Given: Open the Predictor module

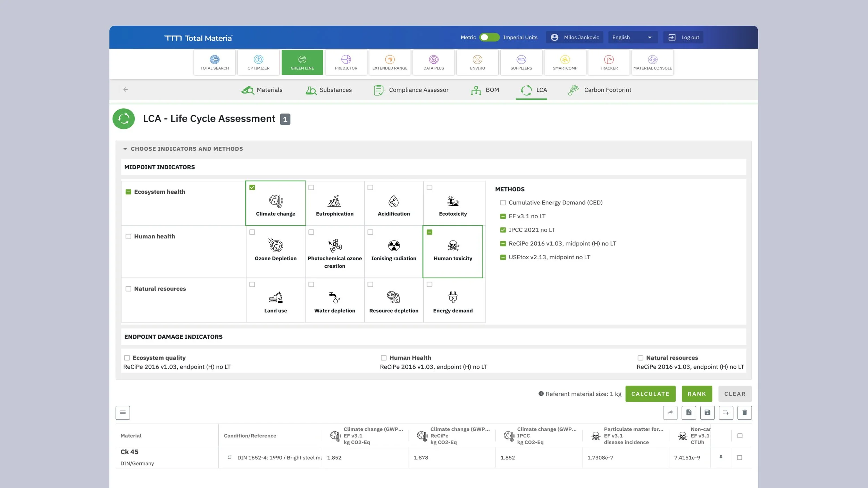Looking at the screenshot, I should [x=346, y=62].
